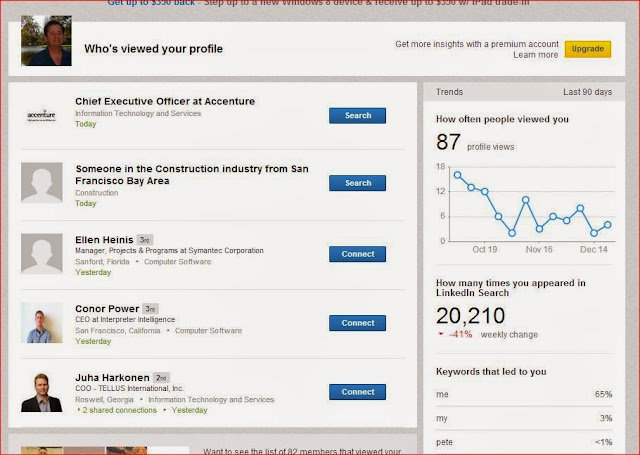Open Ellen Heinis profile name

click(x=104, y=240)
